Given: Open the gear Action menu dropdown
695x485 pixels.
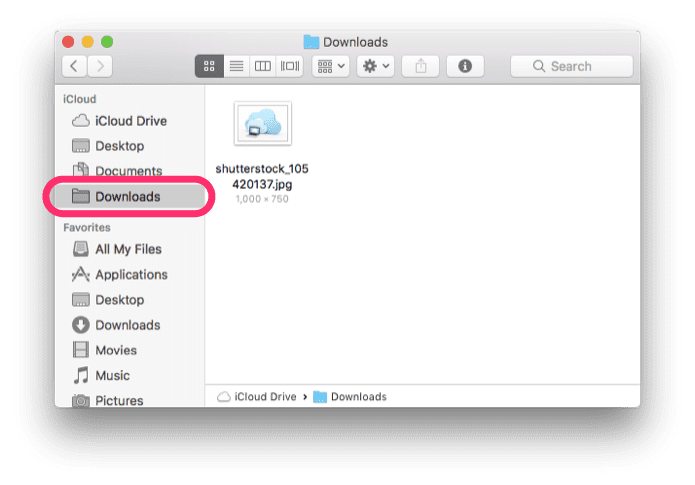Looking at the screenshot, I should tap(375, 66).
